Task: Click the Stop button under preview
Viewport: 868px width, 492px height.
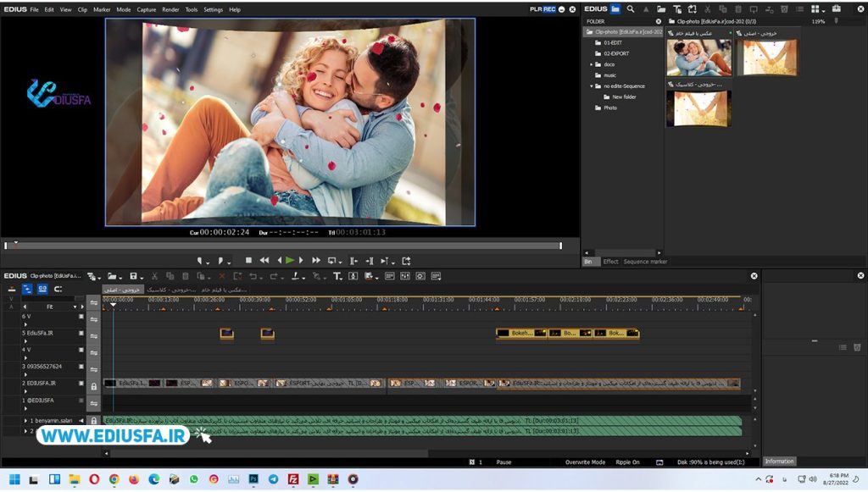Action: (x=248, y=260)
